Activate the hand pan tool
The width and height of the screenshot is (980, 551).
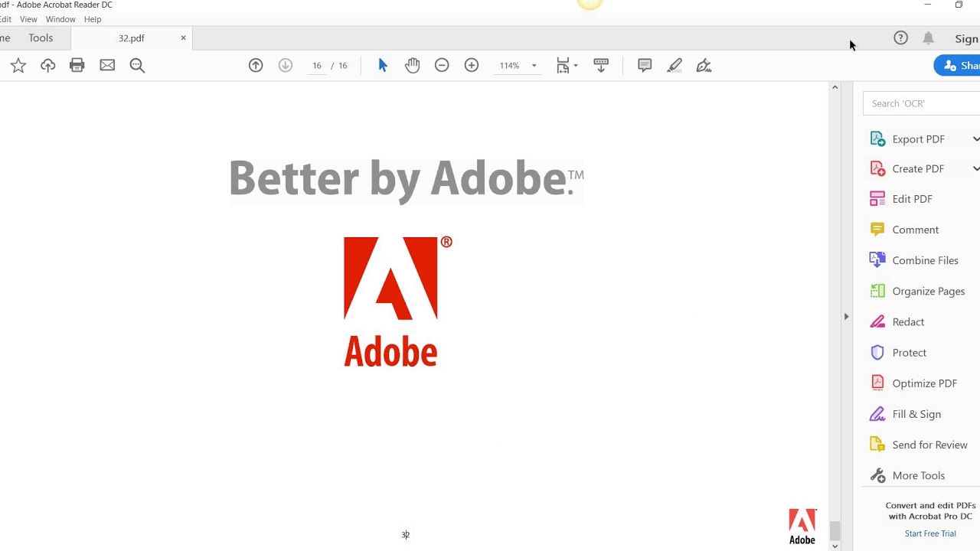tap(413, 66)
